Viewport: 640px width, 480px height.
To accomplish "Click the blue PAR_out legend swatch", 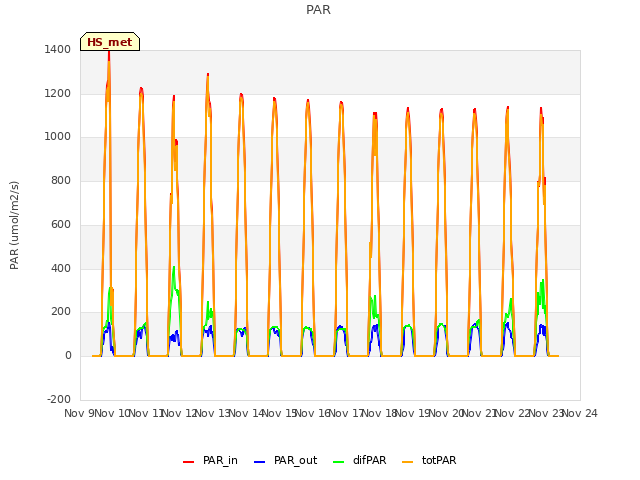I will coord(259,462).
